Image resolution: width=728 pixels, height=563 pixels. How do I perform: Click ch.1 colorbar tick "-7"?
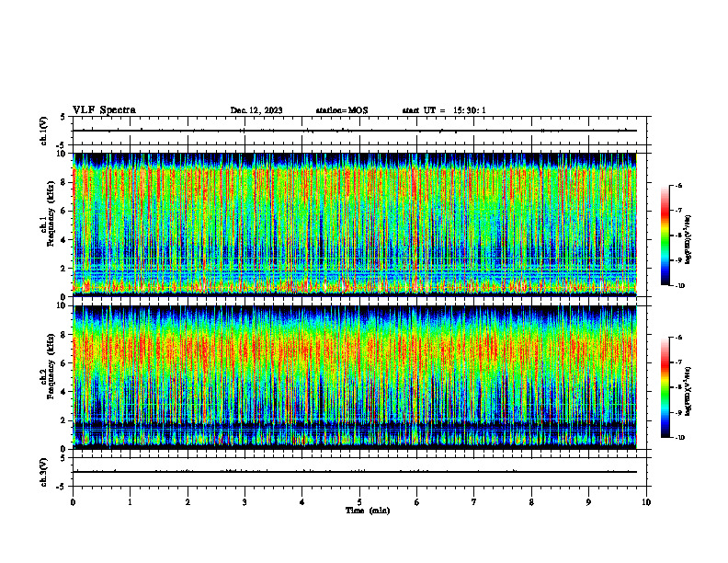[x=678, y=211]
